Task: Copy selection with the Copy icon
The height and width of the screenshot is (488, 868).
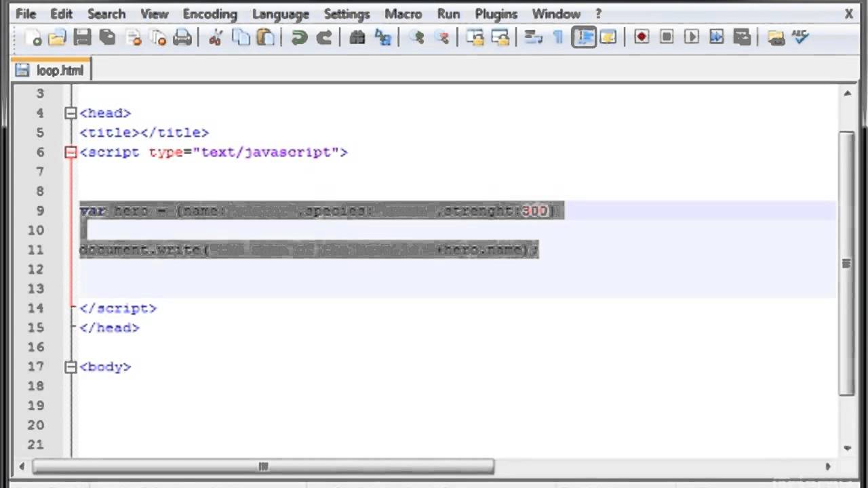Action: [x=241, y=37]
